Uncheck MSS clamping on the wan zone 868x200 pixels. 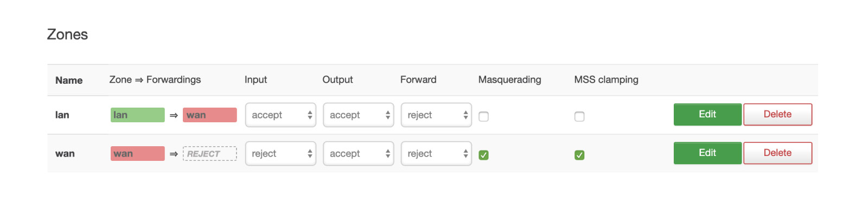coord(579,155)
